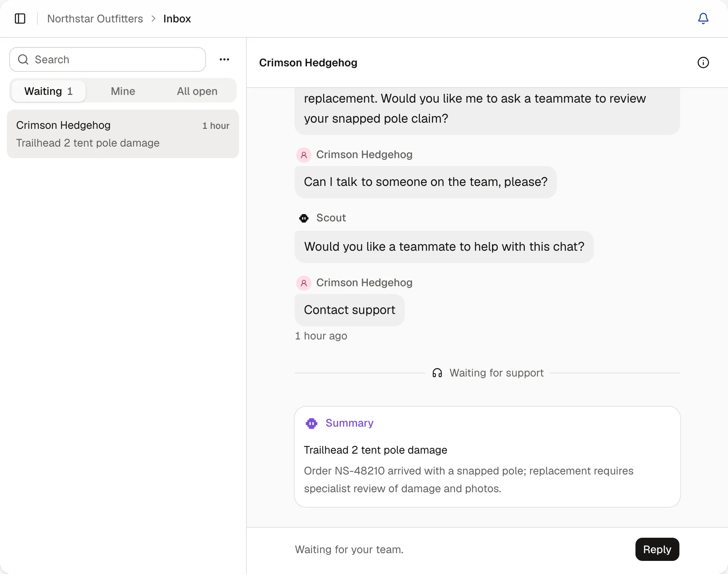The height and width of the screenshot is (574, 728).
Task: Open the notifications bell
Action: tap(703, 19)
